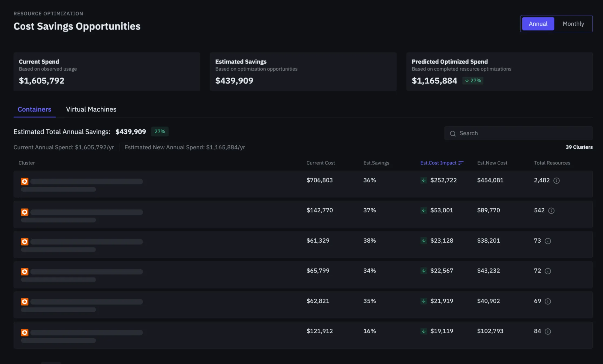Click info icon beside 542 total resources
This screenshot has width=603, height=364.
point(551,211)
